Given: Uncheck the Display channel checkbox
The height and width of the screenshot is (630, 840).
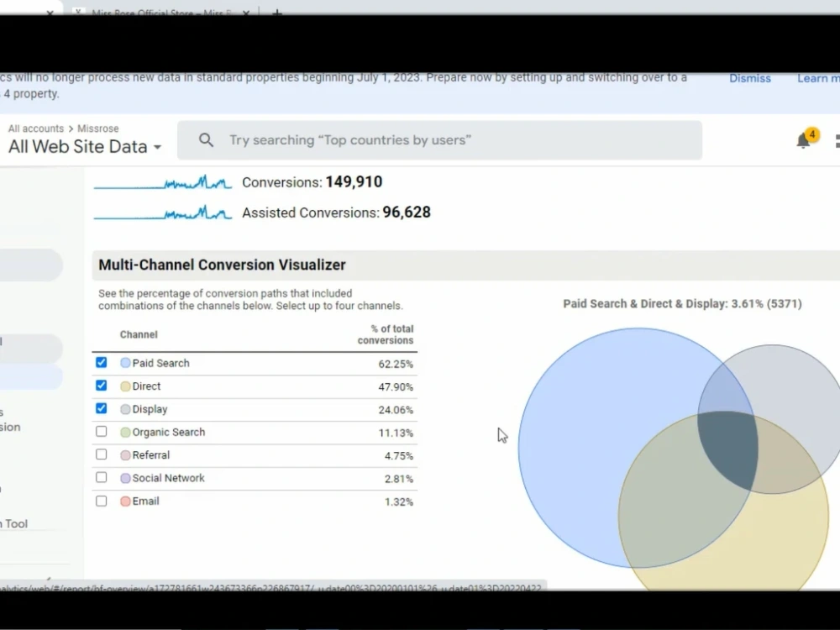Looking at the screenshot, I should pyautogui.click(x=102, y=409).
